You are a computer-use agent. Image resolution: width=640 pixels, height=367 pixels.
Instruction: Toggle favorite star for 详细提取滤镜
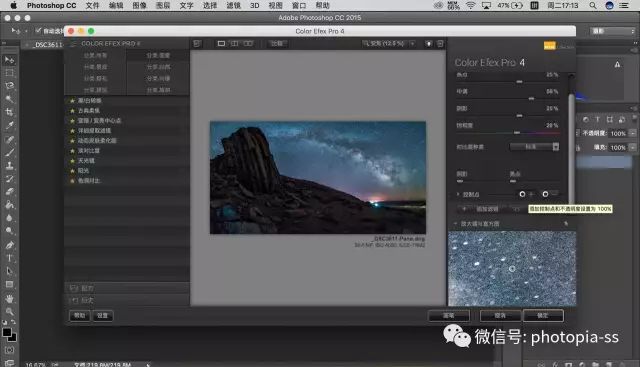[x=72, y=131]
